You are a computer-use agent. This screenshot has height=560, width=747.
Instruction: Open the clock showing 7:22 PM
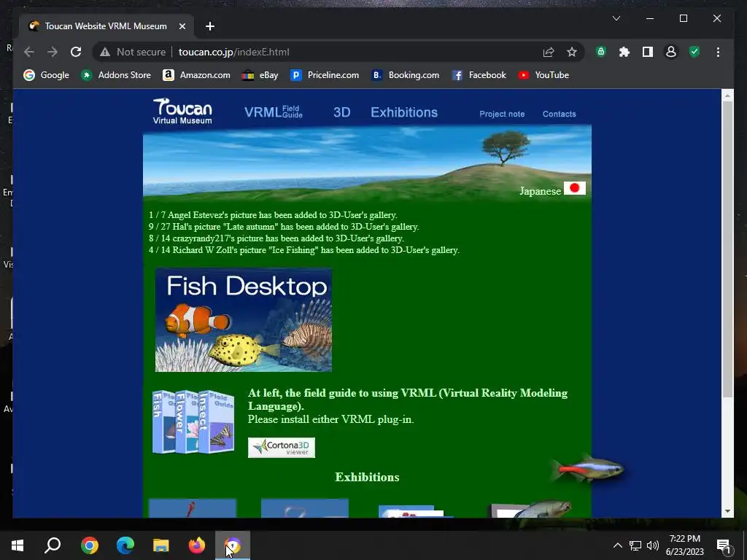point(684,545)
